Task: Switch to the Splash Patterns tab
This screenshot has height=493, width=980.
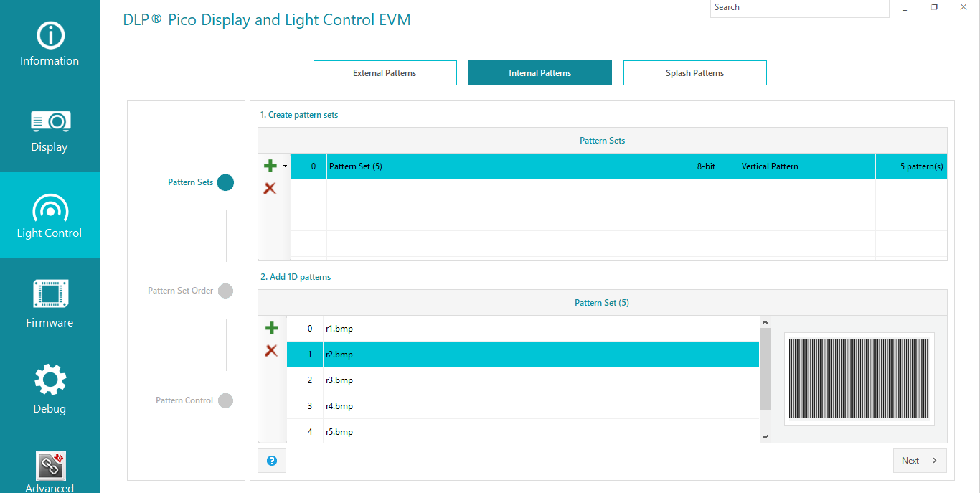Action: click(x=695, y=73)
